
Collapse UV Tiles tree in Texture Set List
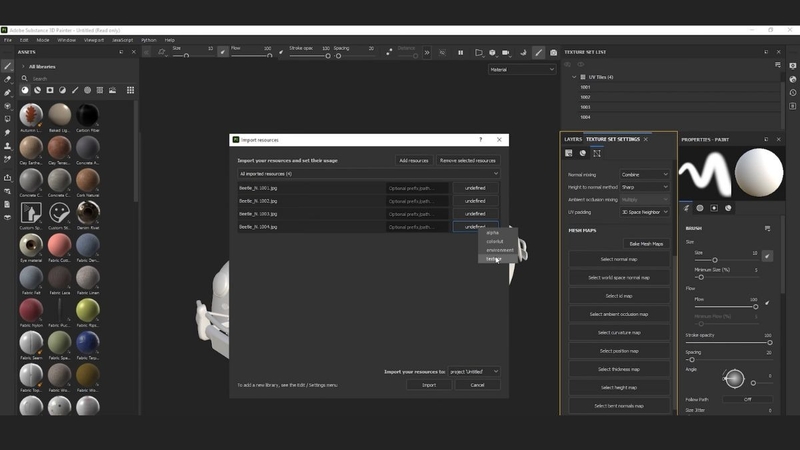[574, 77]
